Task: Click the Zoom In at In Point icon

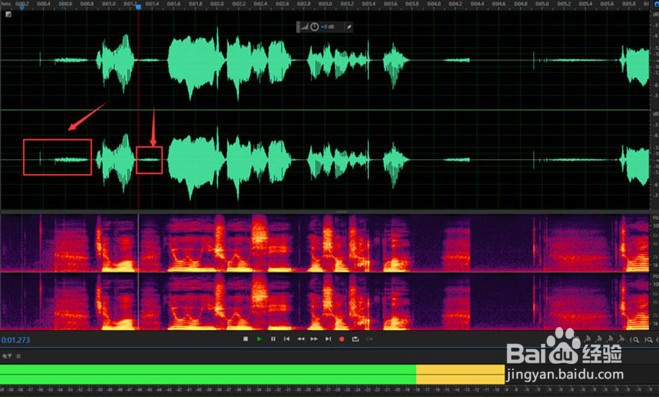Action: click(635, 339)
